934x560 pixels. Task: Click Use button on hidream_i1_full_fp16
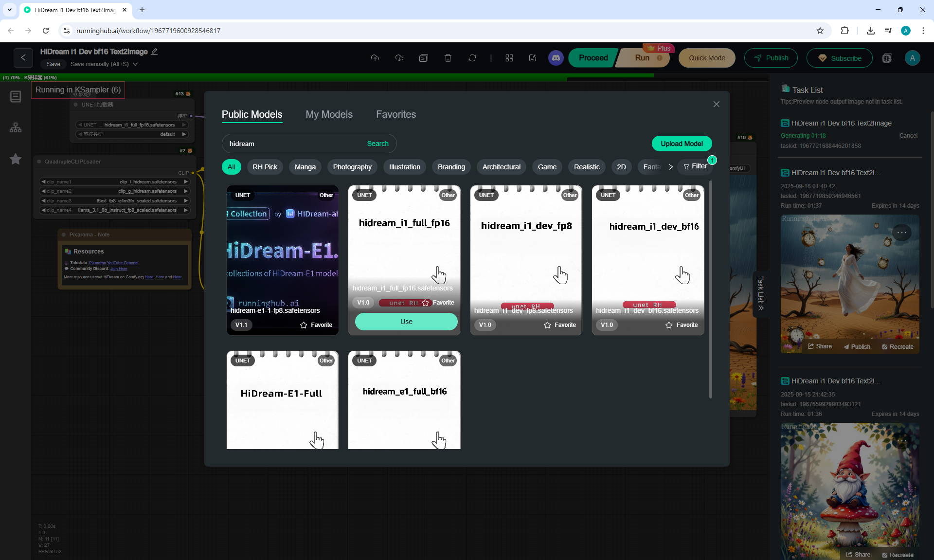(406, 322)
